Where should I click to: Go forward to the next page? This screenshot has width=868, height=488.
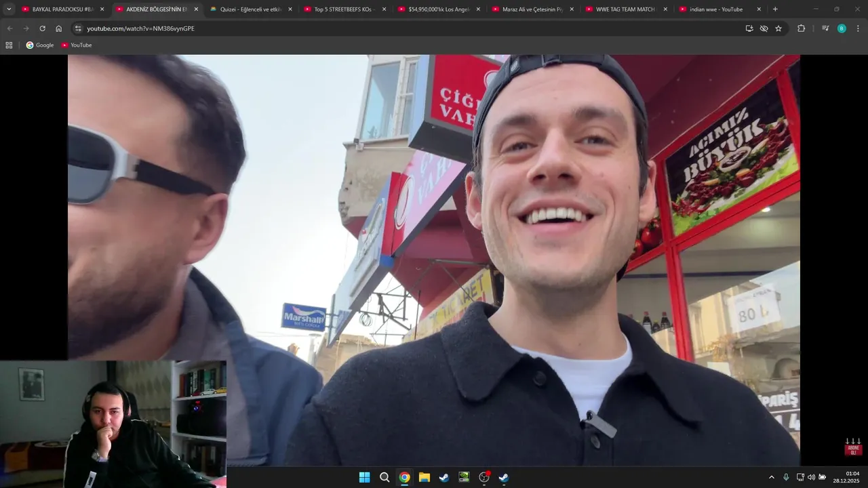pos(26,28)
